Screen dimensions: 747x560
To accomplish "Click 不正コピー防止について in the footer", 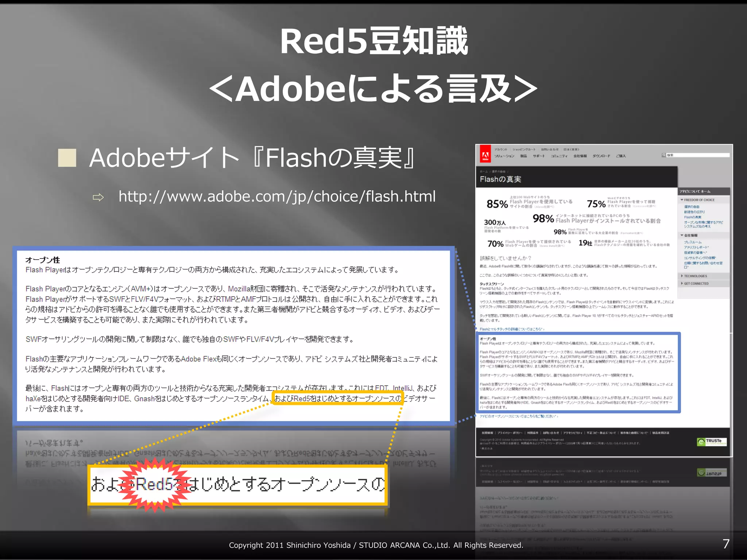I will [601, 433].
